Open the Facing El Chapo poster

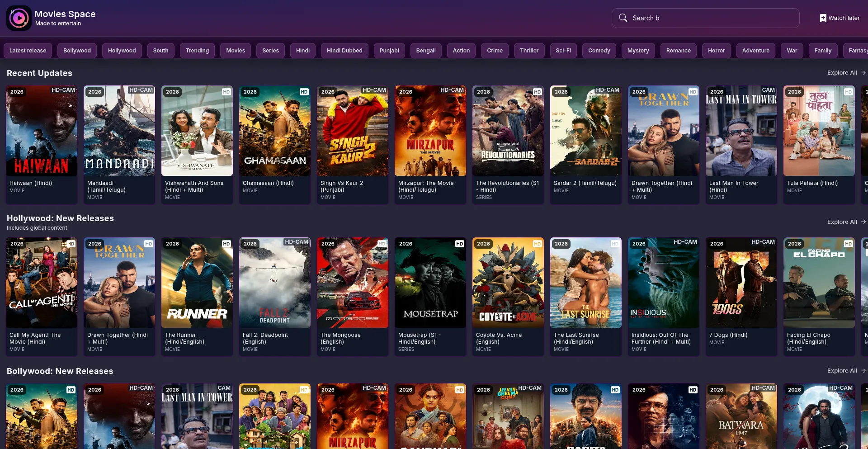click(x=819, y=283)
